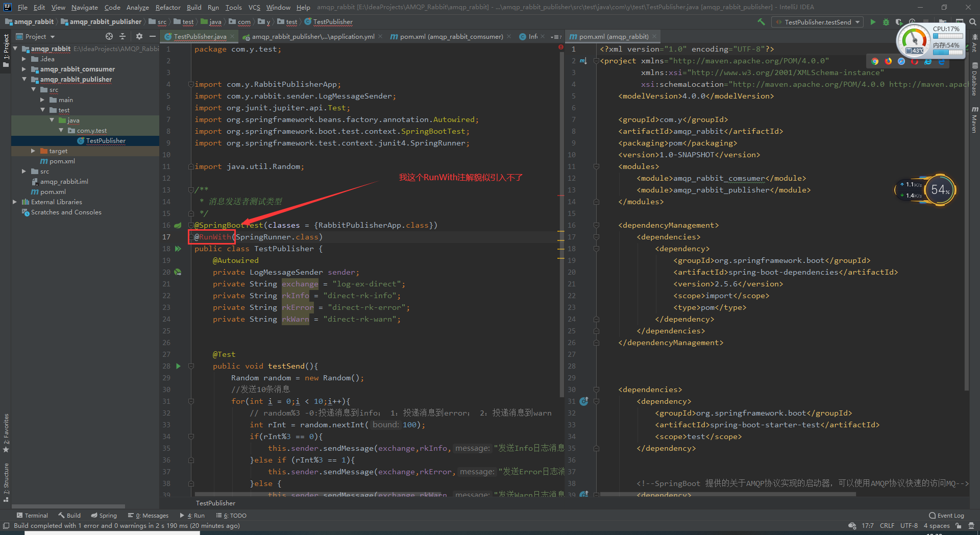Collapse the test folder
980x535 pixels.
42,110
